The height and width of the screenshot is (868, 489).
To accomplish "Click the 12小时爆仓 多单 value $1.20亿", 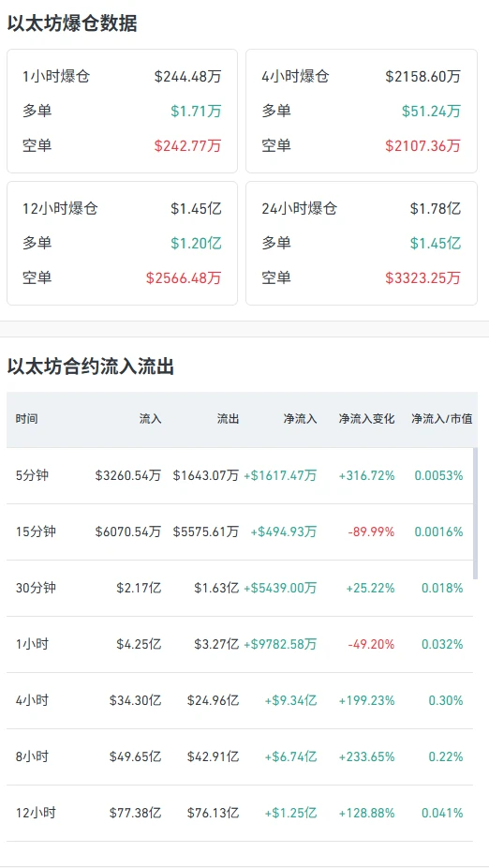I will [x=196, y=243].
